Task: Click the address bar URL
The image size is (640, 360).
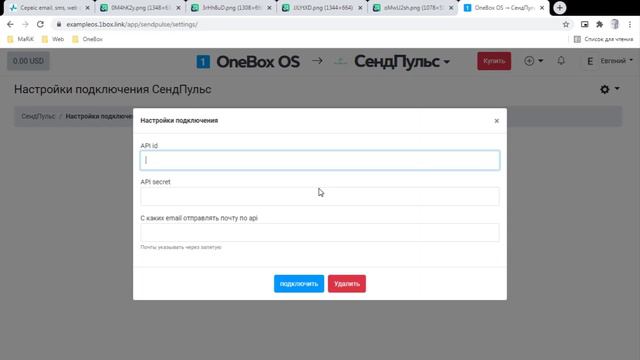Action: [x=132, y=24]
